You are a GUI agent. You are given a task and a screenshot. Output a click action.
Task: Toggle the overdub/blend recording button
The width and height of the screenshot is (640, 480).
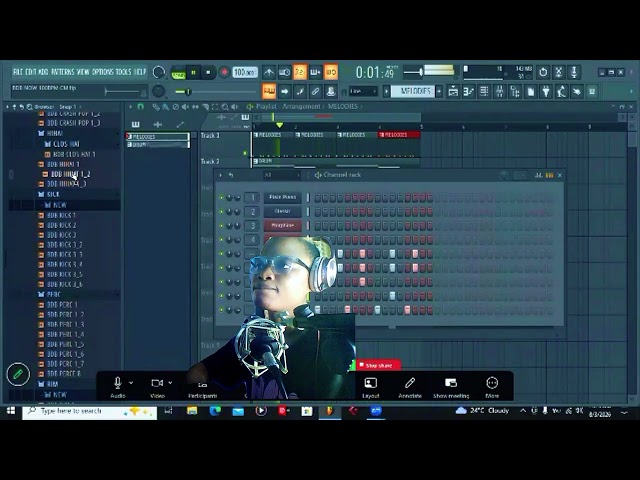tap(315, 73)
